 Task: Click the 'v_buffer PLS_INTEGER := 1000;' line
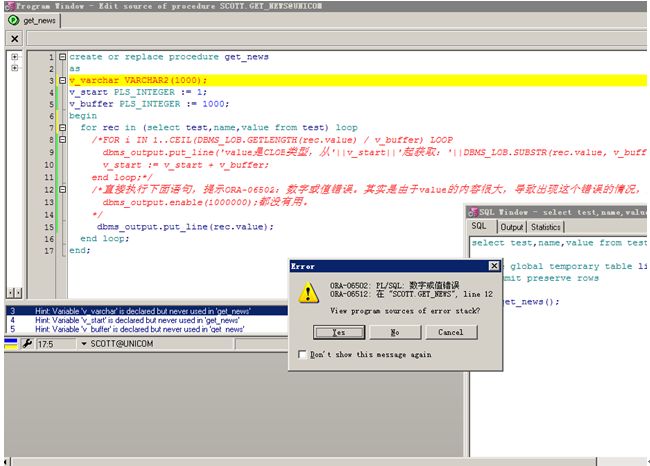pos(149,104)
